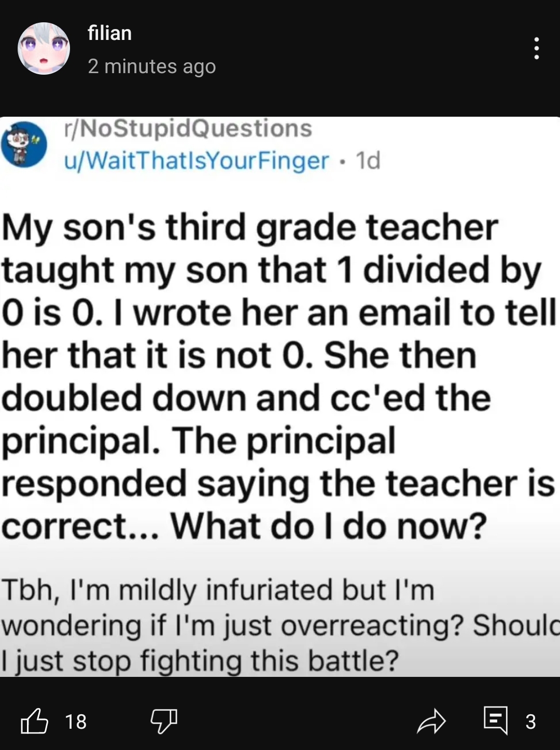Viewport: 560px width, 750px height.
Task: Tap 'doubled down and cc'ed the' line
Action: 246,398
